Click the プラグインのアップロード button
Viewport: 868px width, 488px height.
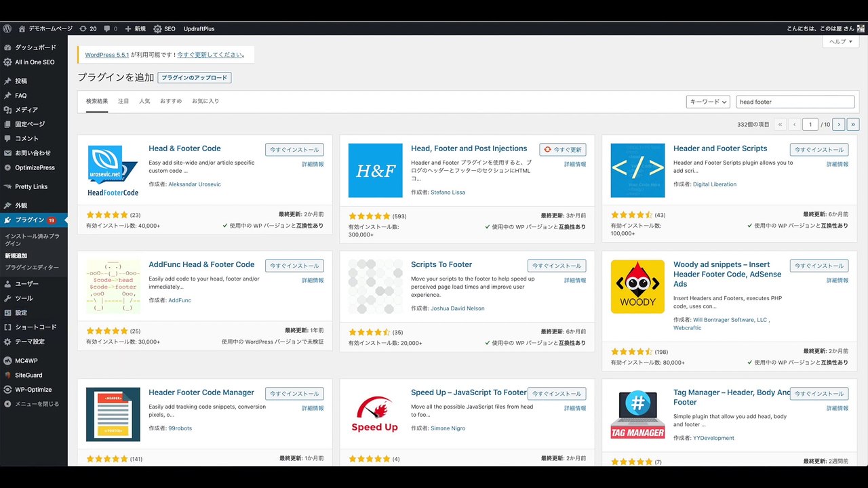195,78
